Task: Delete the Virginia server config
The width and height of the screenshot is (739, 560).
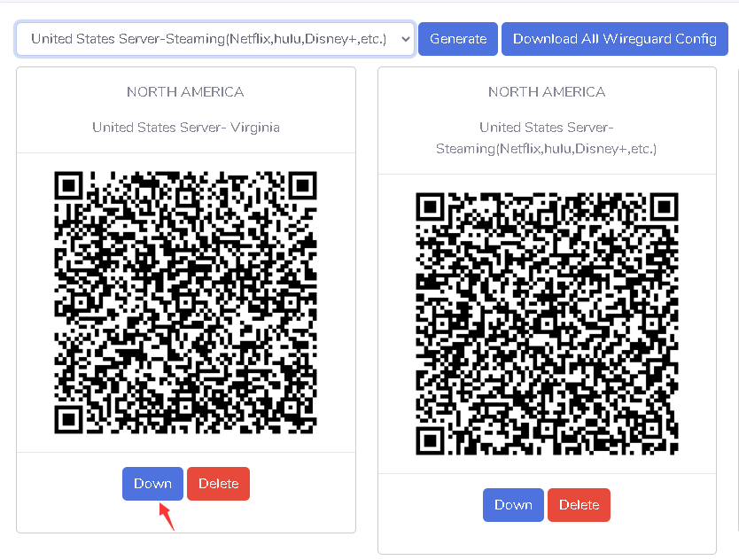Action: [218, 483]
